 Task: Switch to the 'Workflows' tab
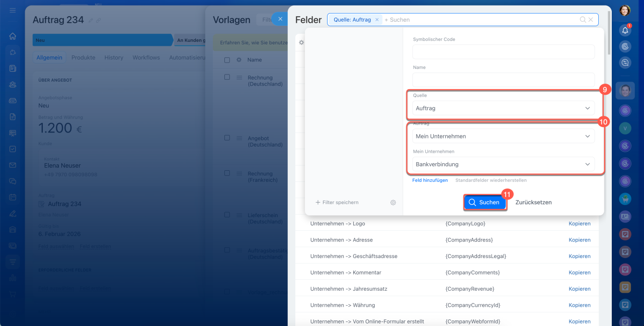146,57
